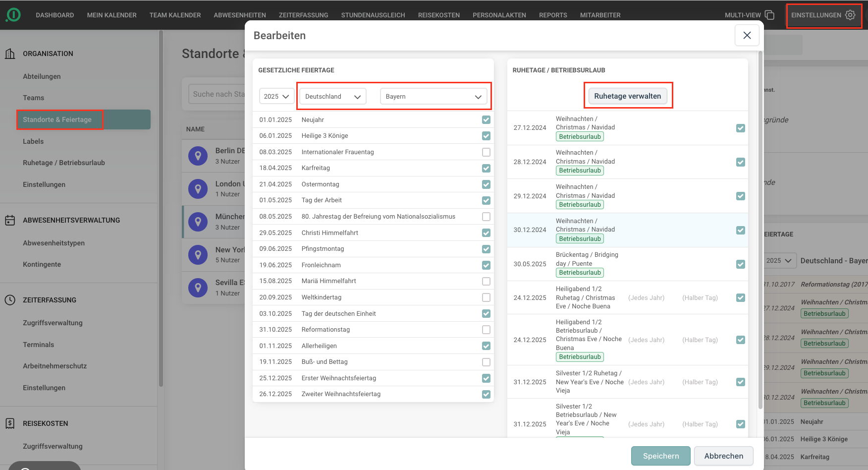Open the background page 2025 year dropdown
This screenshot has width=868, height=470.
tap(780, 260)
